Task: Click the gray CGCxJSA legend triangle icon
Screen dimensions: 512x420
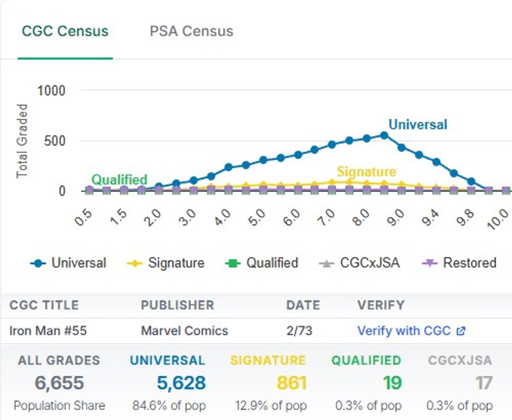Action: pyautogui.click(x=326, y=263)
